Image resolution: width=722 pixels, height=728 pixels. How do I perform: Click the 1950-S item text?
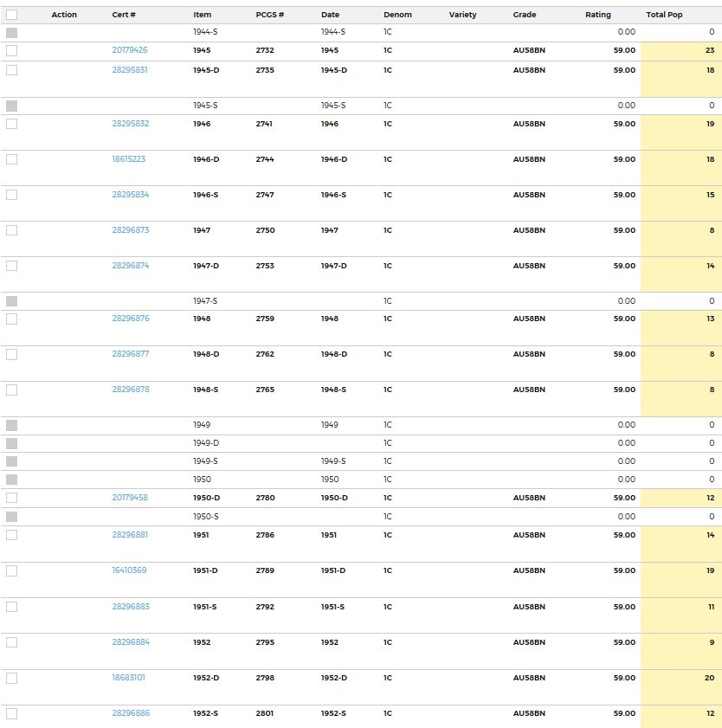(206, 516)
